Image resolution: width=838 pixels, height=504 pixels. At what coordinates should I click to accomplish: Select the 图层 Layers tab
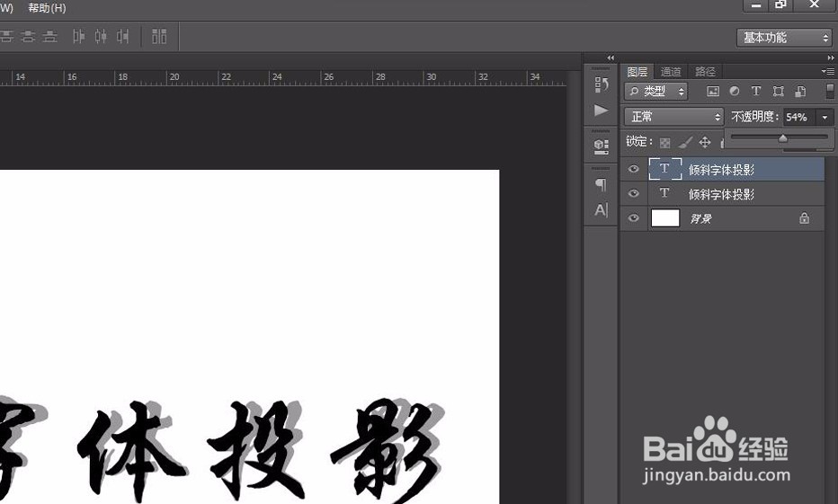637,72
